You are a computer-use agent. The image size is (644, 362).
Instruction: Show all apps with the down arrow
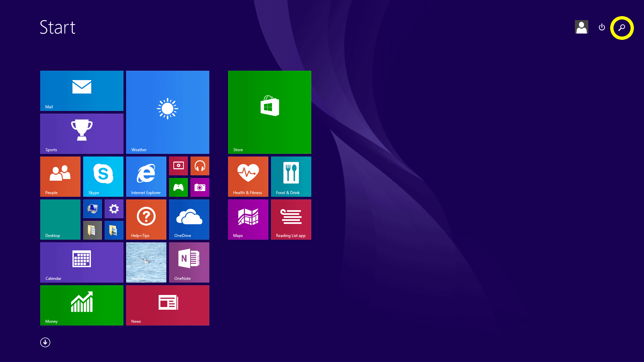[45, 342]
